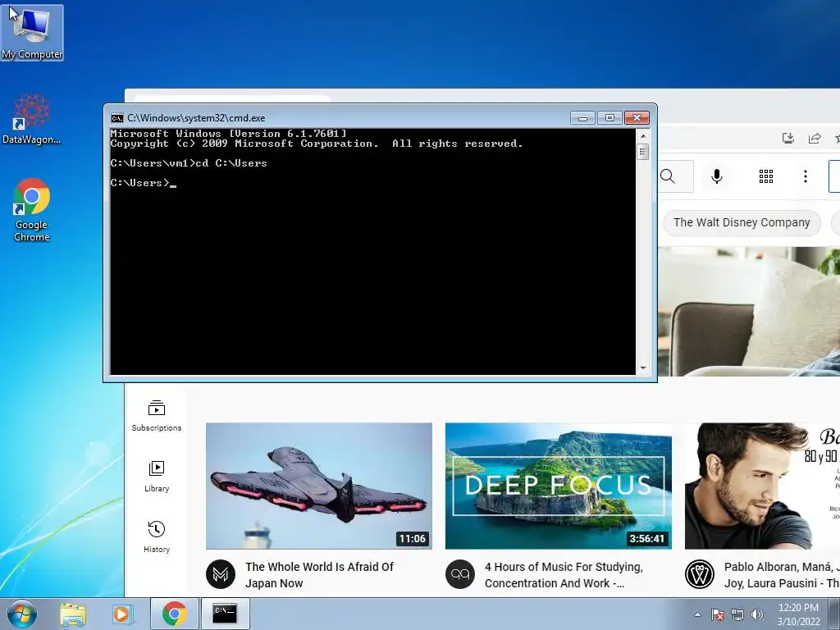Click the cmd.exe taskbar button

click(x=225, y=614)
